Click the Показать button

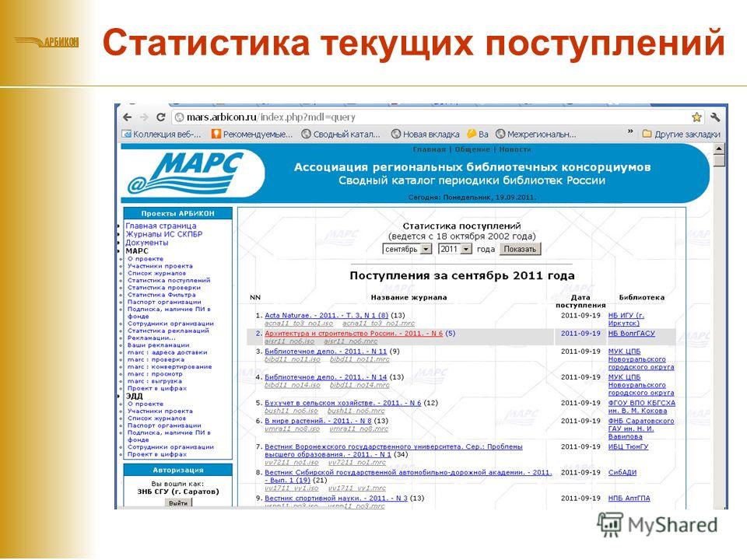(521, 249)
